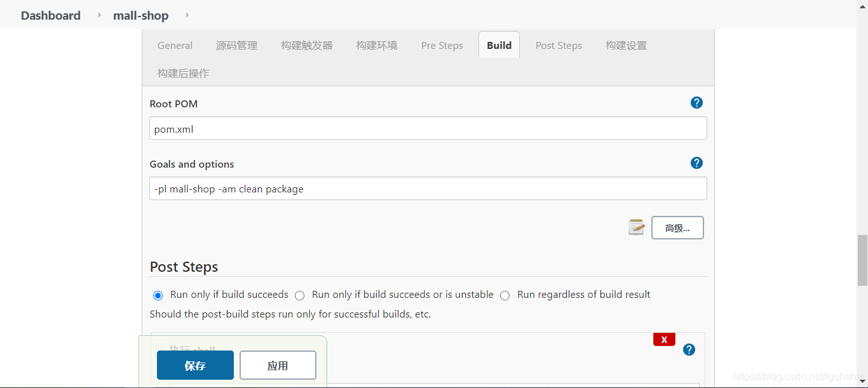Switch to the 源码管理 tab
This screenshot has height=388, width=868.
(x=237, y=46)
